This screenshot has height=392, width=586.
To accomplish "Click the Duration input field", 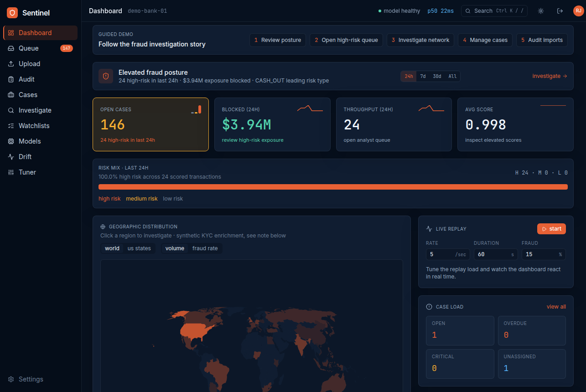I will (x=496, y=254).
